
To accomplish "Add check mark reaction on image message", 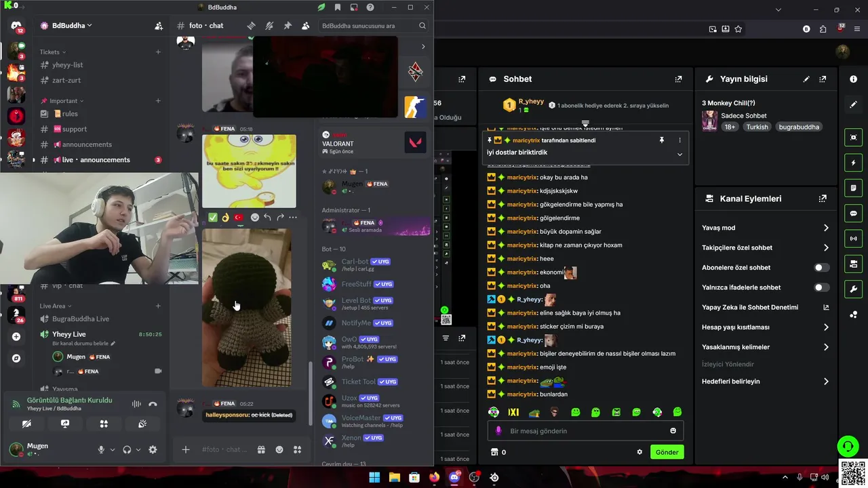I will click(x=213, y=218).
